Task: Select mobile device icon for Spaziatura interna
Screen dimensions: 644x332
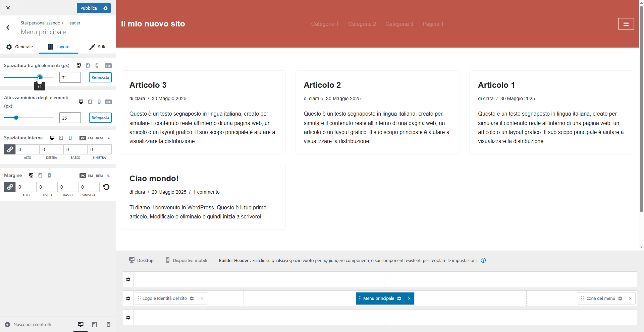Action: point(70,138)
